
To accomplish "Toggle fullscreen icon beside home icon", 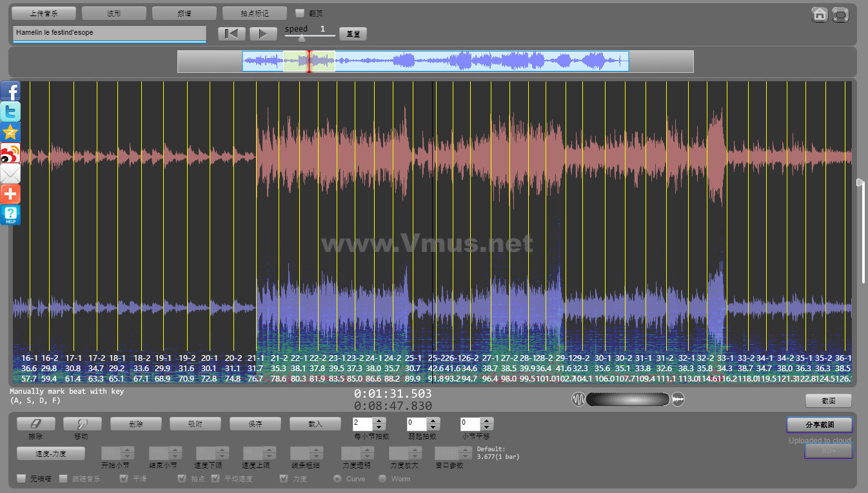I will (x=840, y=14).
